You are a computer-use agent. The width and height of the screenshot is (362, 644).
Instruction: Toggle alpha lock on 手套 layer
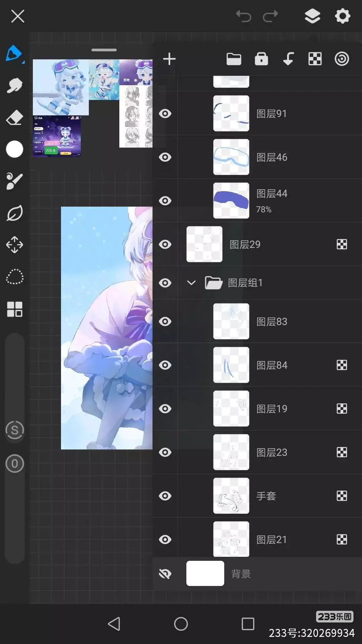pyautogui.click(x=342, y=496)
